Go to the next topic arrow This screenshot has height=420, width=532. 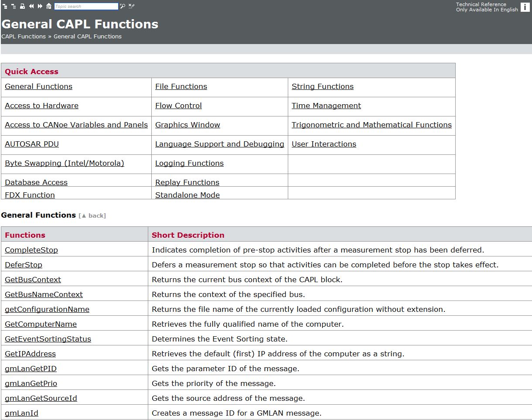[x=40, y=6]
